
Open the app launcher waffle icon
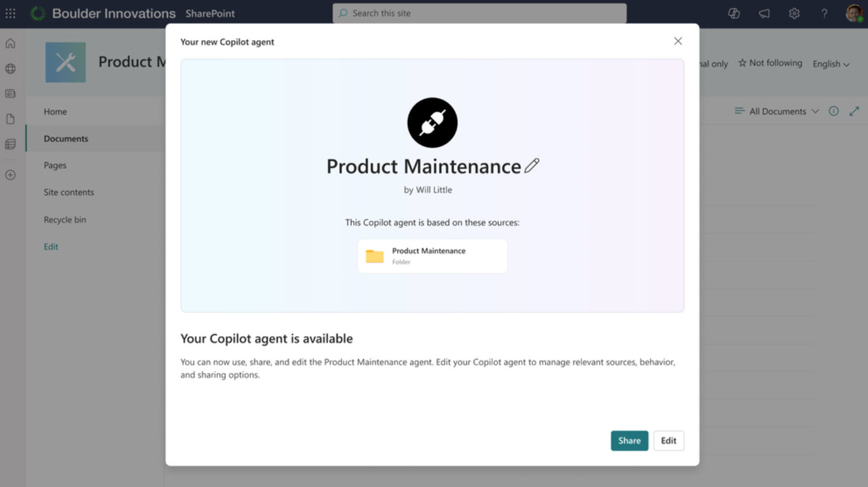11,13
